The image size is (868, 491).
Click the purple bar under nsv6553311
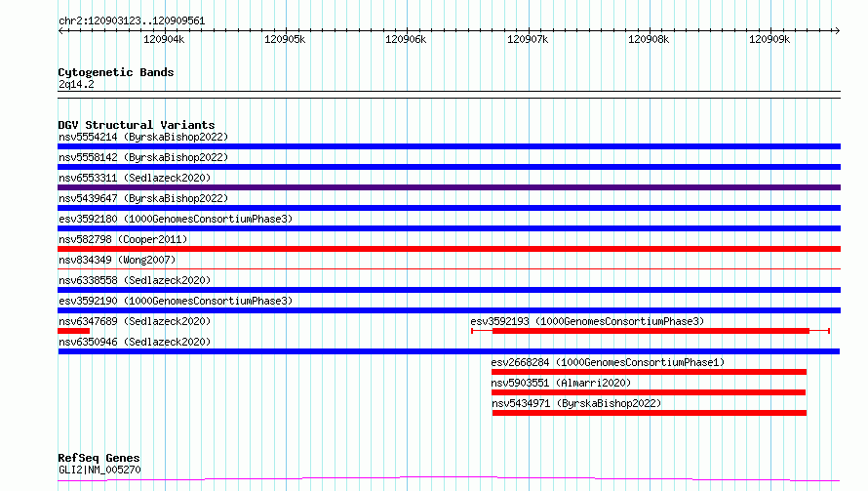coord(449,187)
